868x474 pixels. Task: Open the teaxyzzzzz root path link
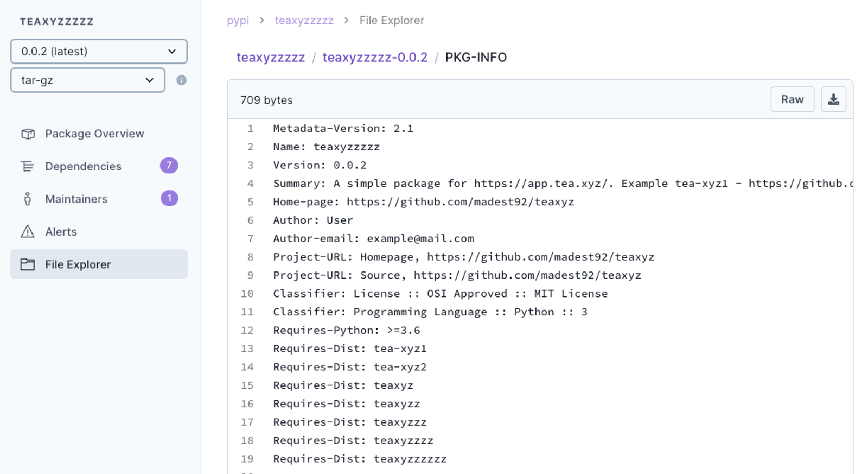271,58
